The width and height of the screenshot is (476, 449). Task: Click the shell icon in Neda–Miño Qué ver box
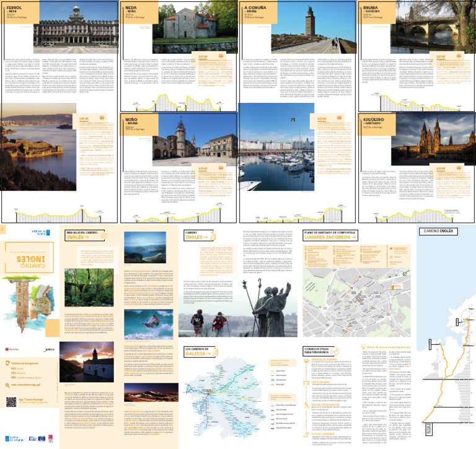pyautogui.click(x=221, y=56)
